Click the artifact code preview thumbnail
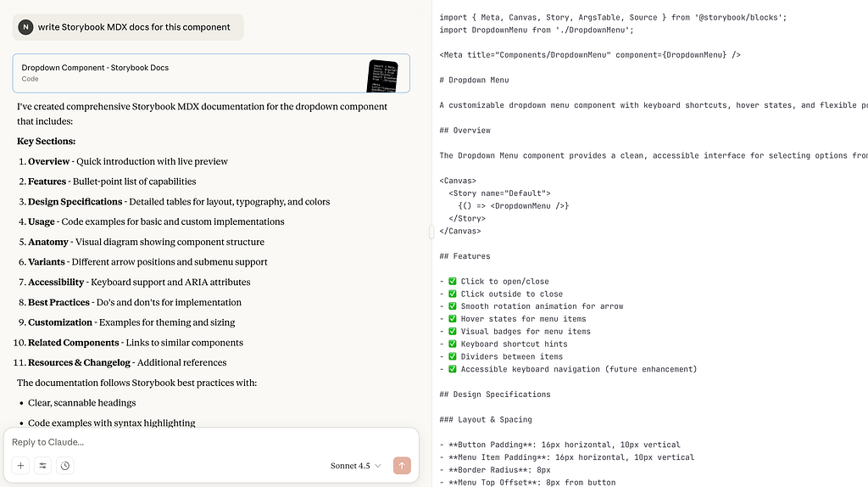Viewport: 868px width, 487px height. 382,75
